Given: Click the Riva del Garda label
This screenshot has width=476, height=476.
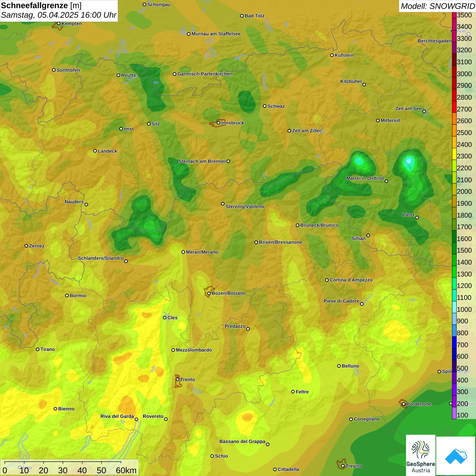Looking at the screenshot, I should coord(117,416).
